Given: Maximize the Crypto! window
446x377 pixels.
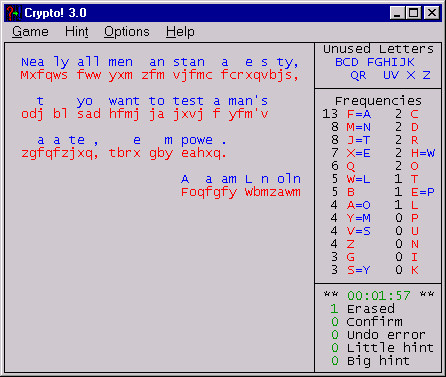Looking at the screenshot, I should click(413, 13).
